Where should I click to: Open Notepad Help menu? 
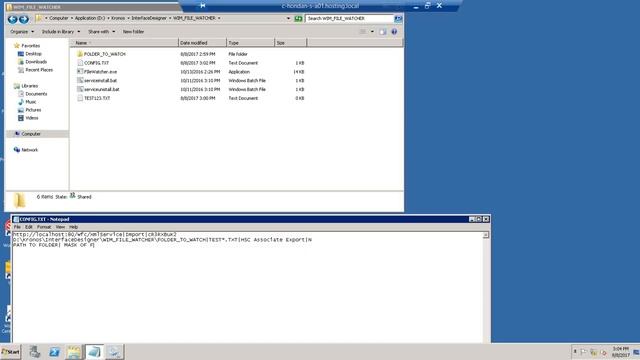click(x=73, y=227)
